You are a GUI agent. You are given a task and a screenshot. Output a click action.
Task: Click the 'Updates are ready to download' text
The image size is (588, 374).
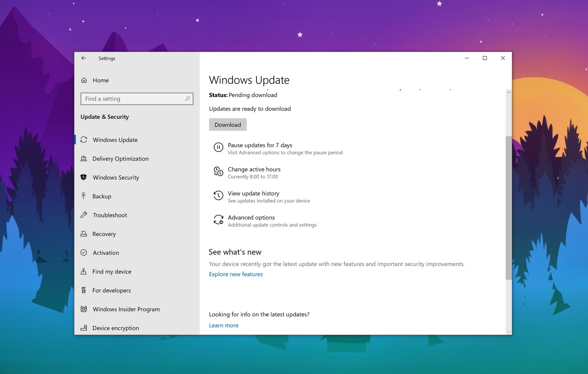click(250, 108)
